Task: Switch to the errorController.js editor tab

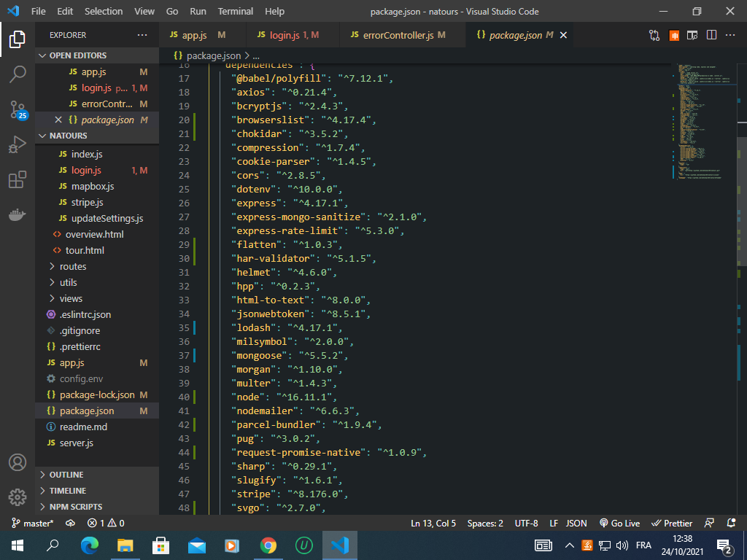Action: click(x=403, y=35)
